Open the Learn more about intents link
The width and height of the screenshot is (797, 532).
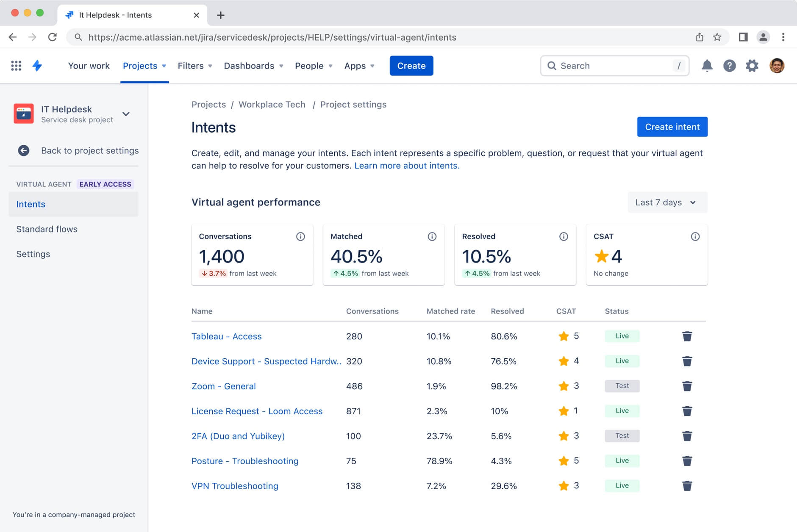pyautogui.click(x=406, y=166)
